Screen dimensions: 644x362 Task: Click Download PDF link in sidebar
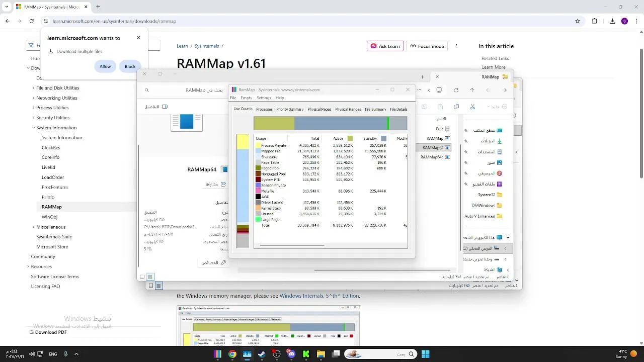(48, 332)
